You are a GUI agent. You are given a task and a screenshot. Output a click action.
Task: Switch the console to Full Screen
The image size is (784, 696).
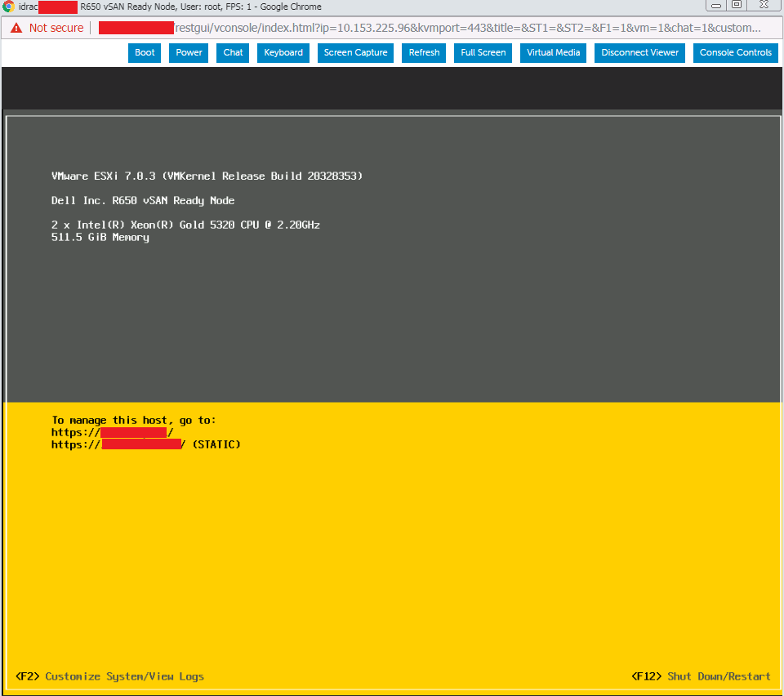point(483,52)
